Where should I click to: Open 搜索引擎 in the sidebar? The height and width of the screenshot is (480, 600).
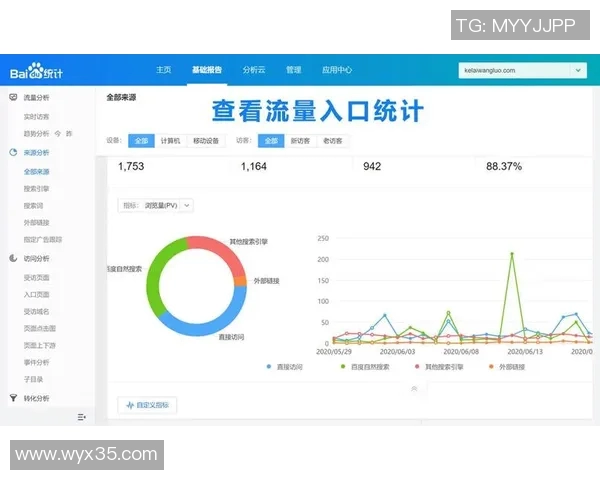pos(36,189)
